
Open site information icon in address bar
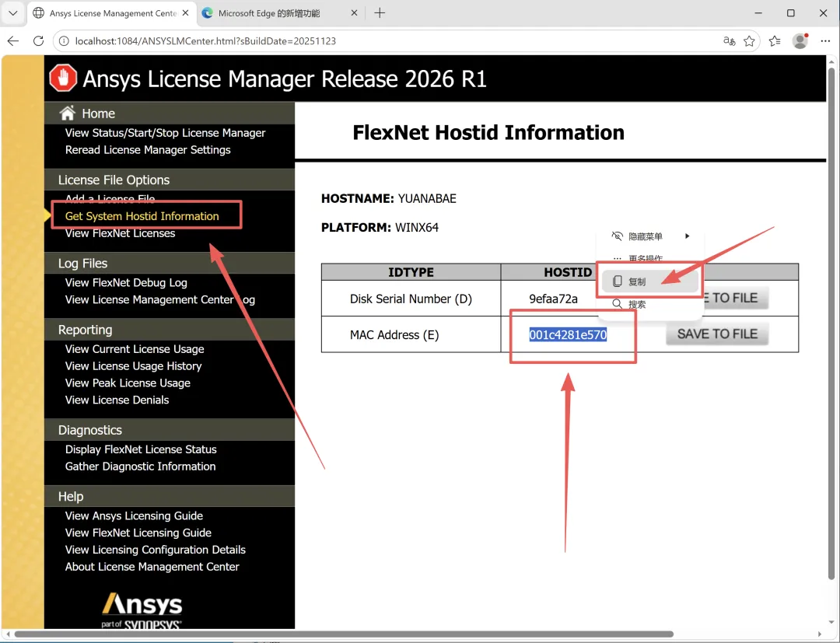click(x=64, y=41)
